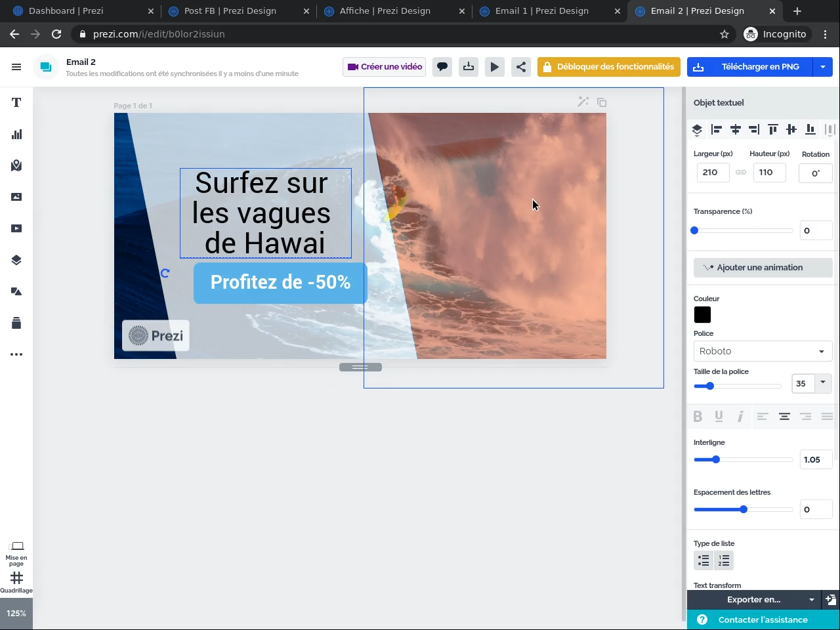The image size is (840, 630).
Task: Align object to left edge
Action: click(717, 130)
